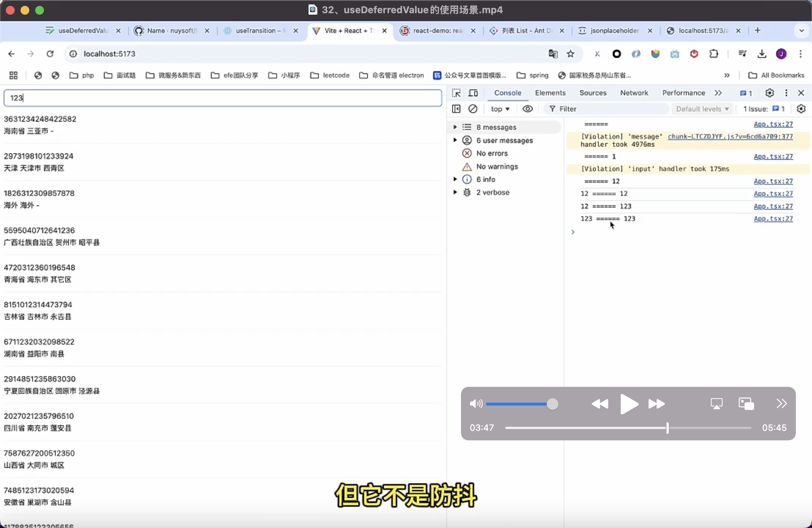
Task: Open the chunk-LTCZDJYF.js source link
Action: click(x=730, y=136)
